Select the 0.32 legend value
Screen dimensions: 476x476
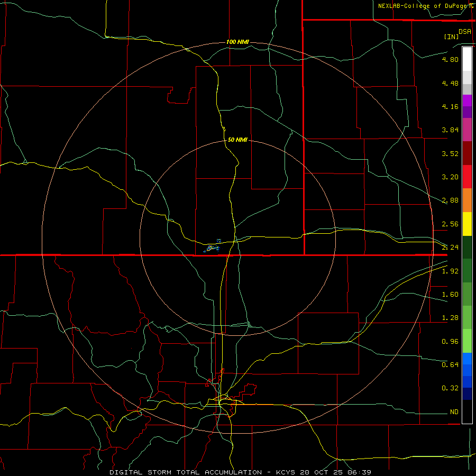(x=450, y=388)
